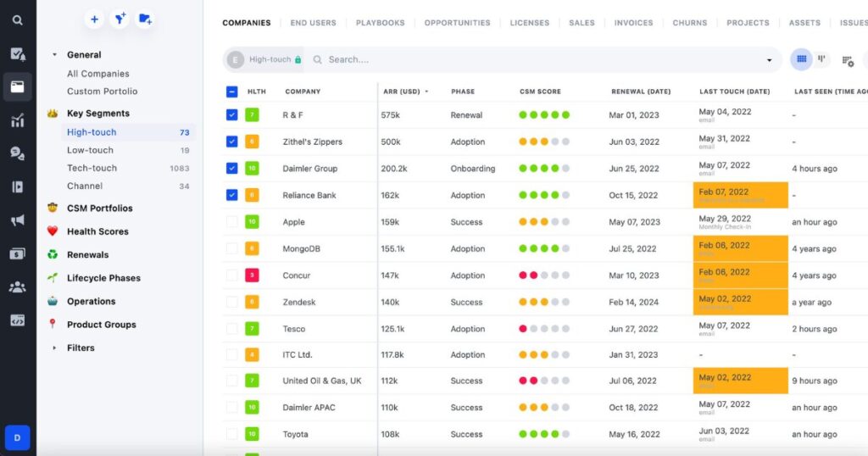Switch to grid table view

(x=801, y=59)
